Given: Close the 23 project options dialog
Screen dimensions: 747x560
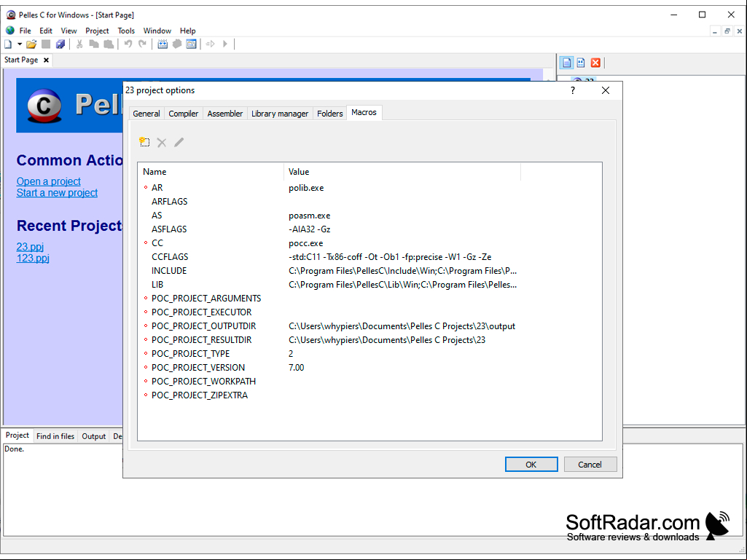Looking at the screenshot, I should (606, 90).
